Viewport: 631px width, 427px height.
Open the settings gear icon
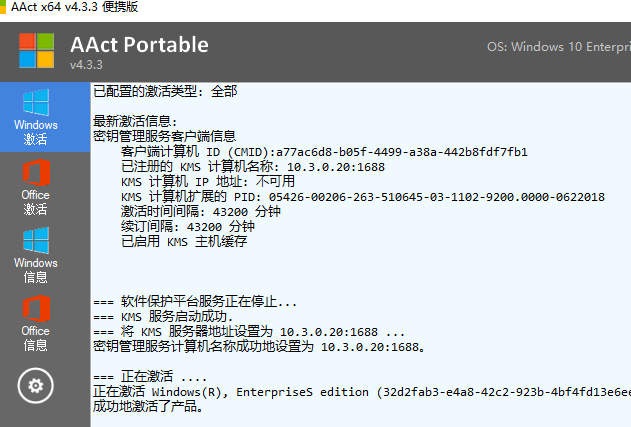tap(35, 385)
